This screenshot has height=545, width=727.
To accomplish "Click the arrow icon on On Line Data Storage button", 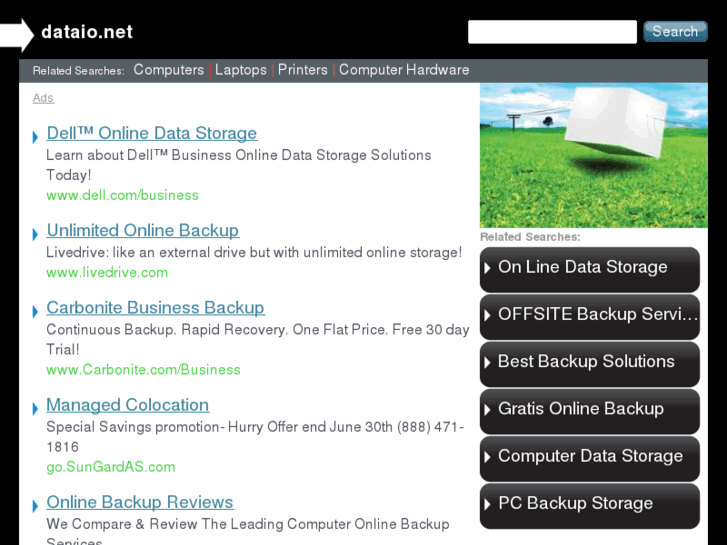I will [487, 268].
